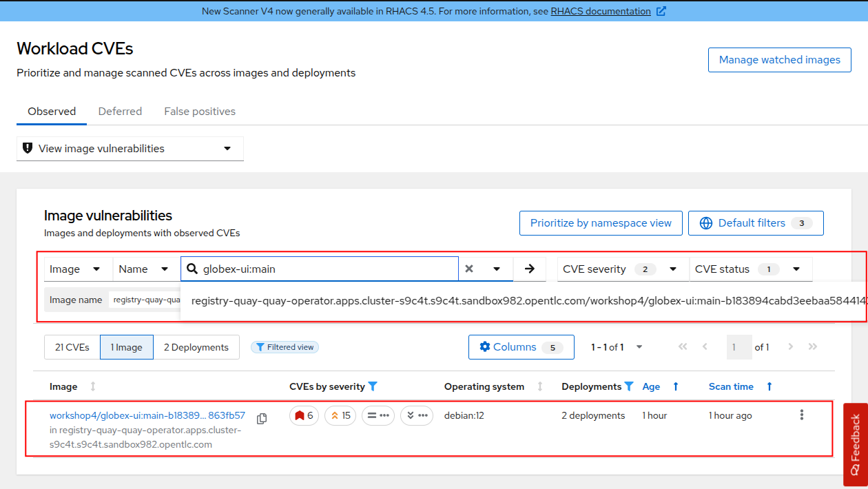Image resolution: width=868 pixels, height=489 pixels.
Task: Click the moderate severity hidden badge
Action: point(378,415)
